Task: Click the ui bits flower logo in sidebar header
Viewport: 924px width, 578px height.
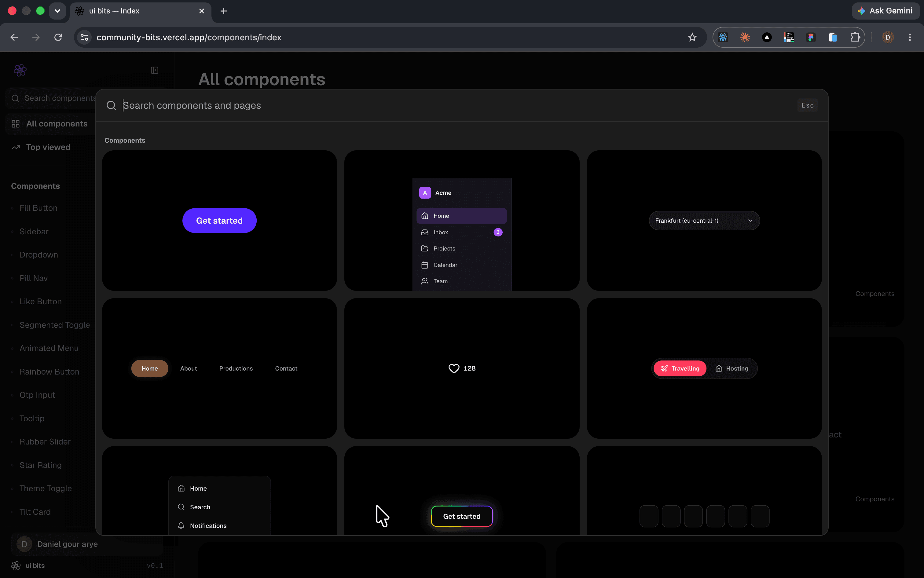Action: 20,70
